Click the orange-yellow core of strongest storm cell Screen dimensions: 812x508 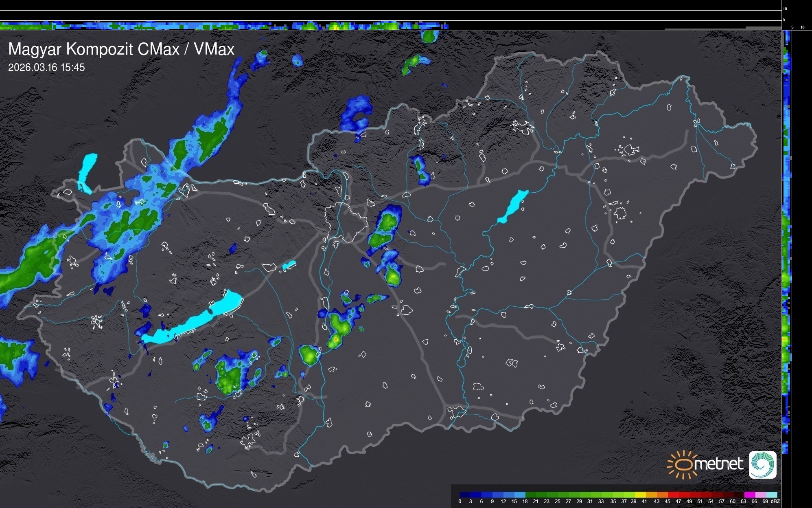click(x=335, y=339)
